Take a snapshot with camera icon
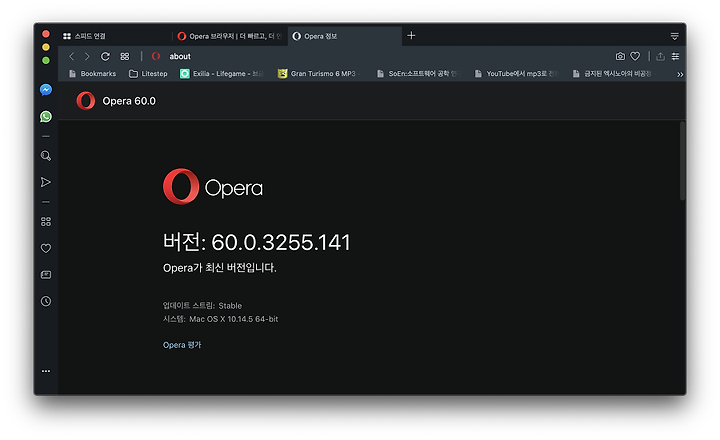 pos(620,56)
